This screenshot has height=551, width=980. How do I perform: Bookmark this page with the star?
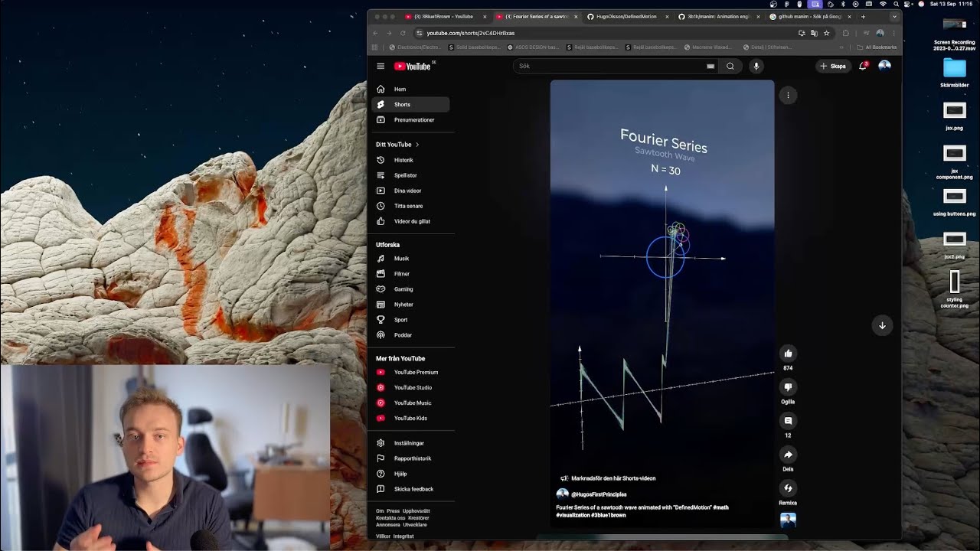[826, 33]
